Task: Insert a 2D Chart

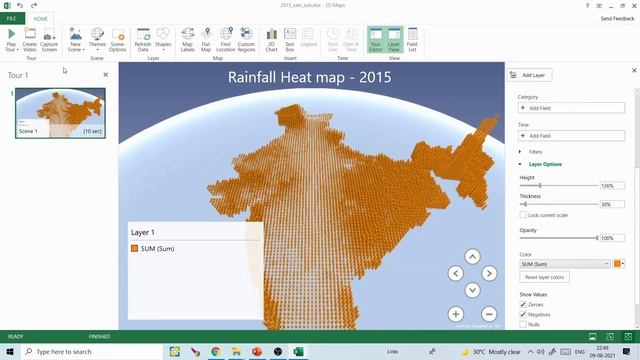Action: (271, 40)
